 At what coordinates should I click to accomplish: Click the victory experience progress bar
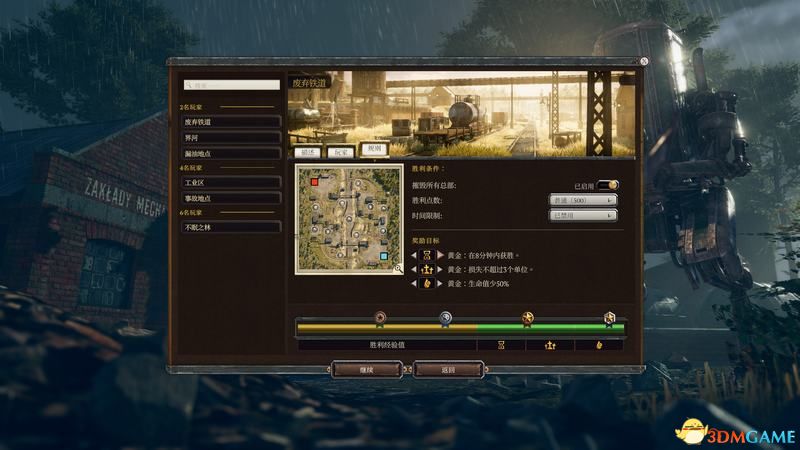pos(461,329)
